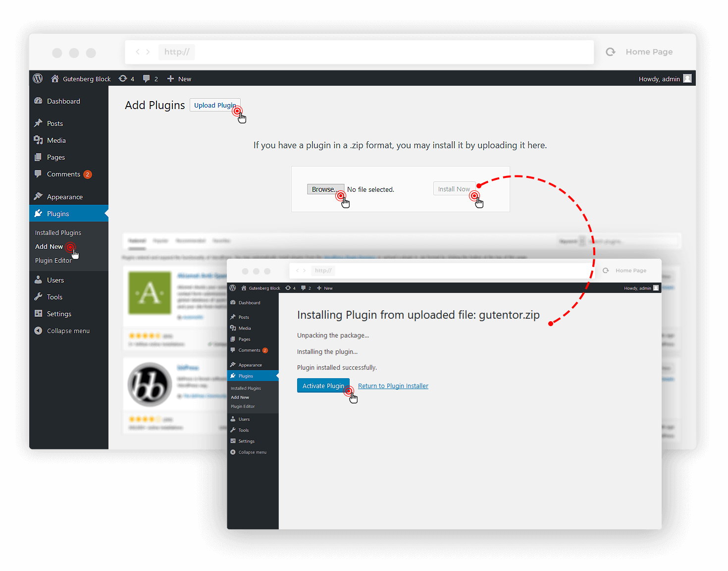Click the Appearance brush icon in back window
Image resolution: width=728 pixels, height=571 pixels.
[x=38, y=196]
